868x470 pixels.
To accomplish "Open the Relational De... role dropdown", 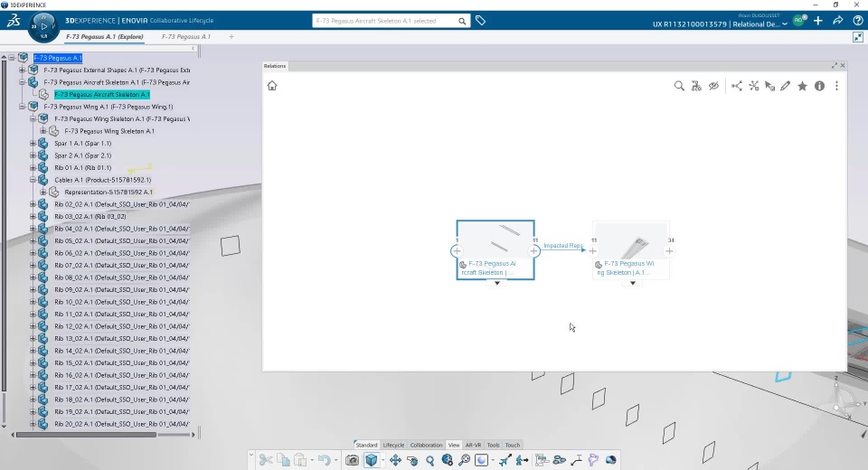I will [785, 24].
